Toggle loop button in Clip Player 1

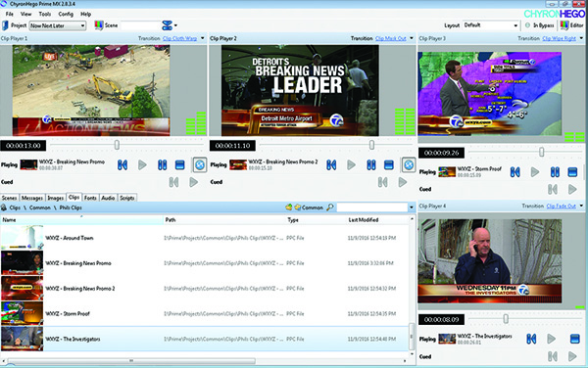200,165
